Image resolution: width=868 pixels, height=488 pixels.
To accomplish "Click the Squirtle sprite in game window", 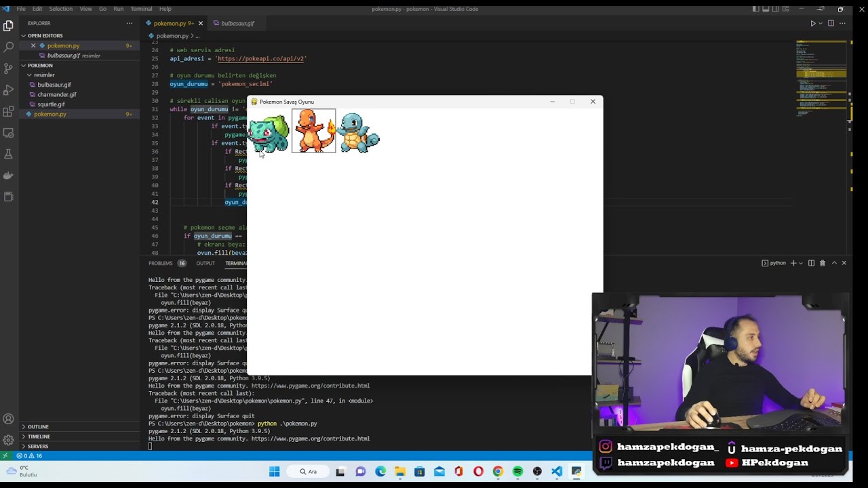I will point(359,133).
